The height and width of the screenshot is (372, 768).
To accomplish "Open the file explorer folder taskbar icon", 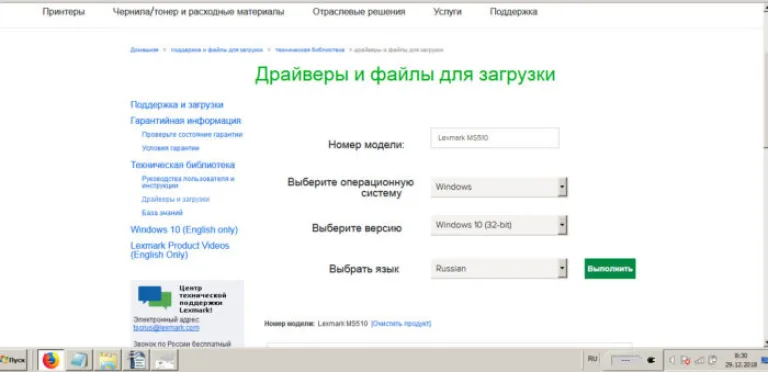I will coord(108,361).
